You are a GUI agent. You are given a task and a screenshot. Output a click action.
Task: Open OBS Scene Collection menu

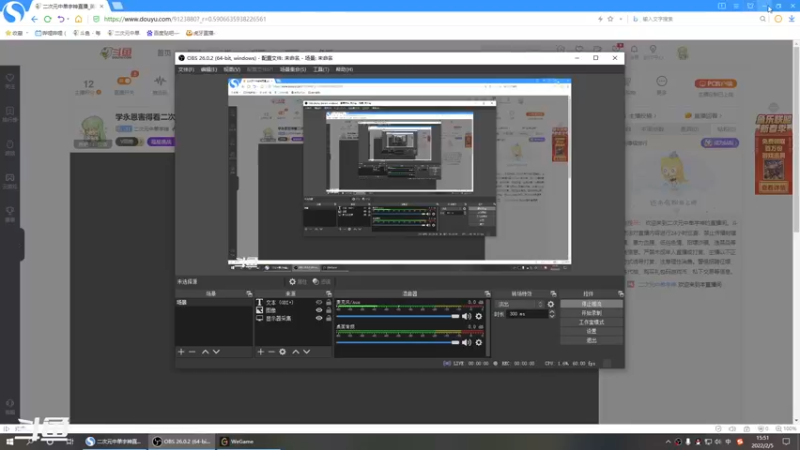(293, 69)
